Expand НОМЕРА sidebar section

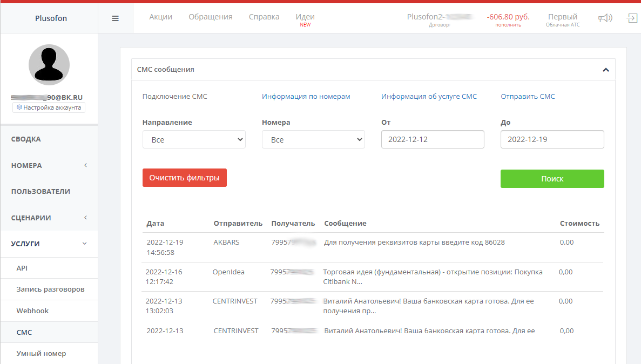pyautogui.click(x=49, y=166)
